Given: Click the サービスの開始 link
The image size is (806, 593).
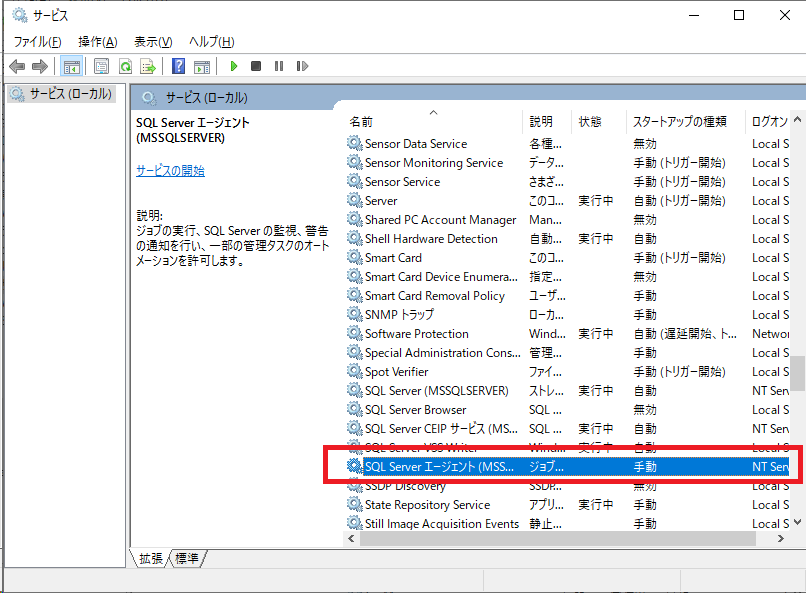Looking at the screenshot, I should click(x=170, y=171).
